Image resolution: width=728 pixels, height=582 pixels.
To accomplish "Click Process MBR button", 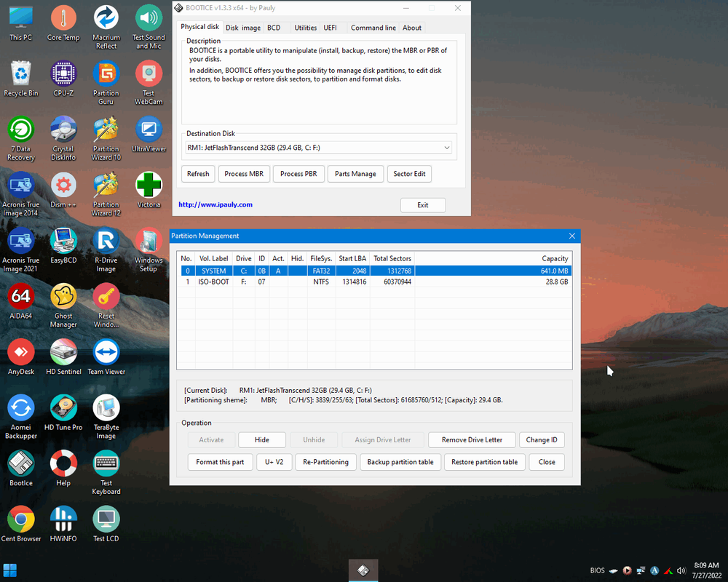I will tap(244, 174).
